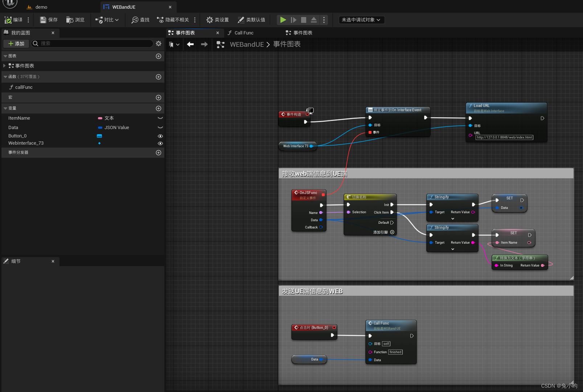The image size is (583, 392).
Task: Click the Stop simulation button
Action: point(304,20)
